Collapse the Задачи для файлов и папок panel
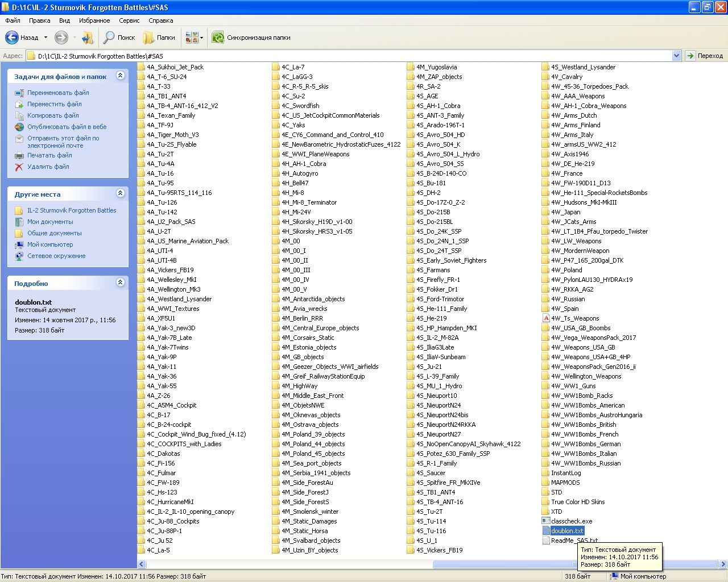This screenshot has height=582, width=728. [x=120, y=76]
